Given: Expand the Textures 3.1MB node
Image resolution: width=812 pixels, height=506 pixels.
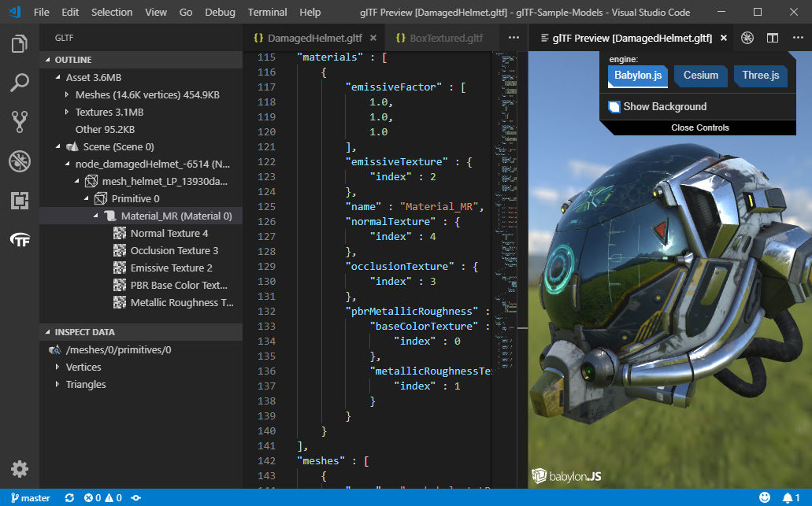Looking at the screenshot, I should pos(67,113).
